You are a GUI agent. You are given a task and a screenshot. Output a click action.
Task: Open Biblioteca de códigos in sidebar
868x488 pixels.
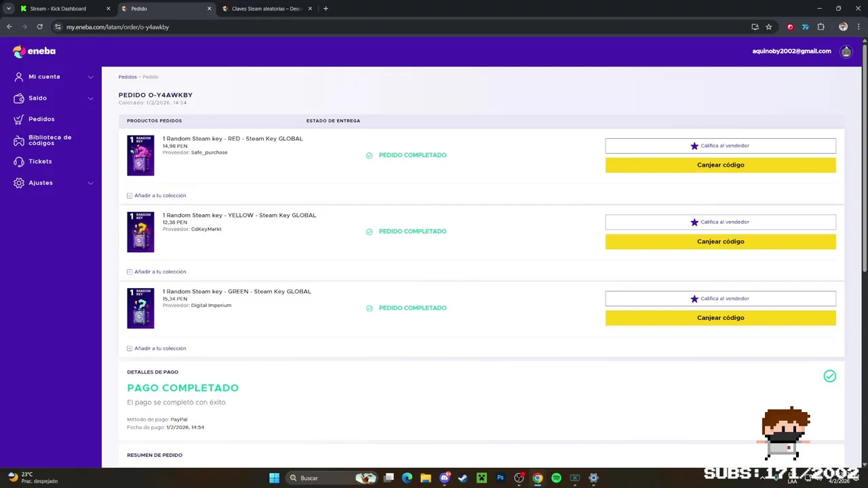[x=50, y=140]
